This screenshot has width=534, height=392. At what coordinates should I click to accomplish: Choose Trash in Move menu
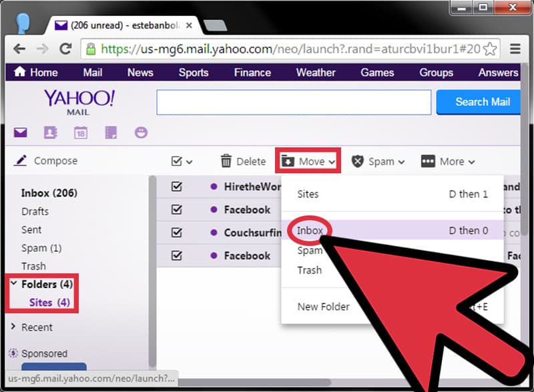309,270
